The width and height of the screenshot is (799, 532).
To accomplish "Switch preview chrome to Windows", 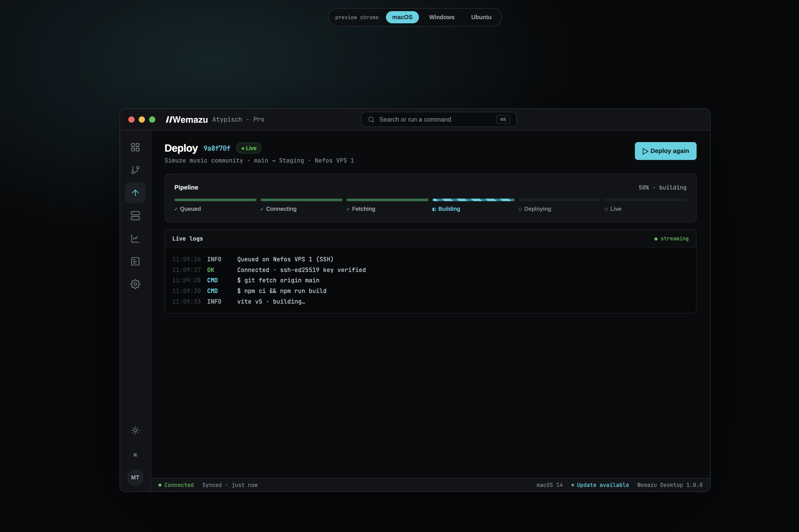I will (441, 17).
